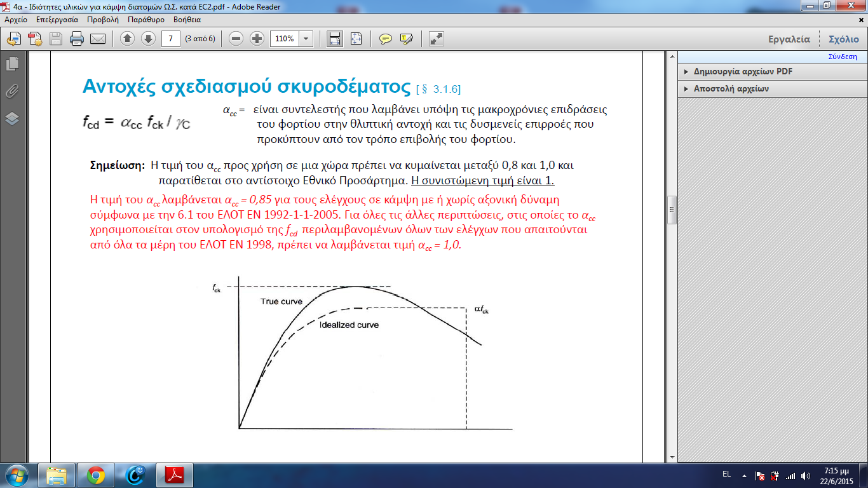Open the Εργαλεία tools pane

tap(789, 39)
